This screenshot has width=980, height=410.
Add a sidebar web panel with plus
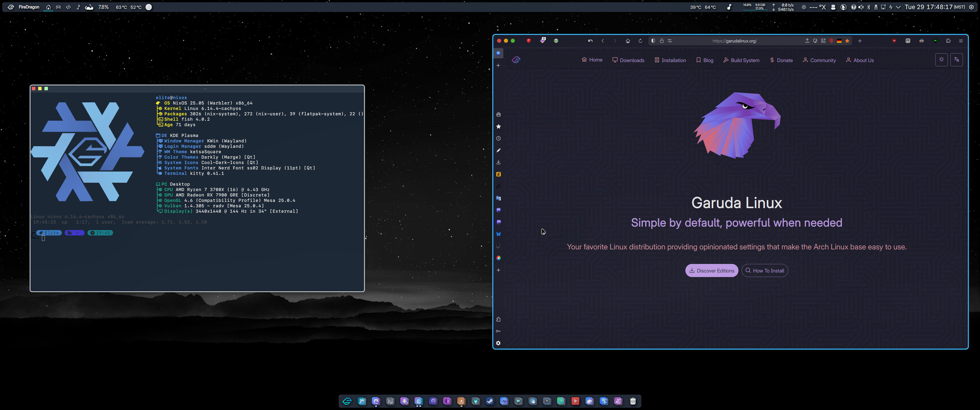click(x=498, y=270)
